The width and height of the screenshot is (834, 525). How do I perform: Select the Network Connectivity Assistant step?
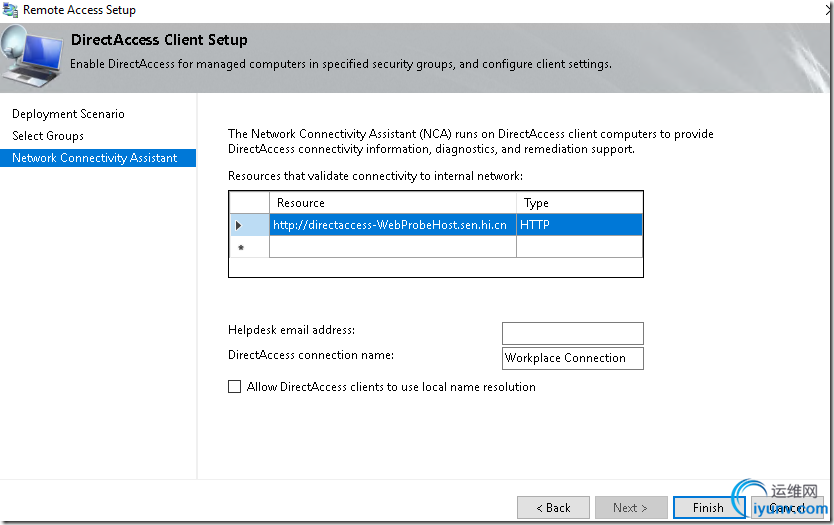(95, 158)
